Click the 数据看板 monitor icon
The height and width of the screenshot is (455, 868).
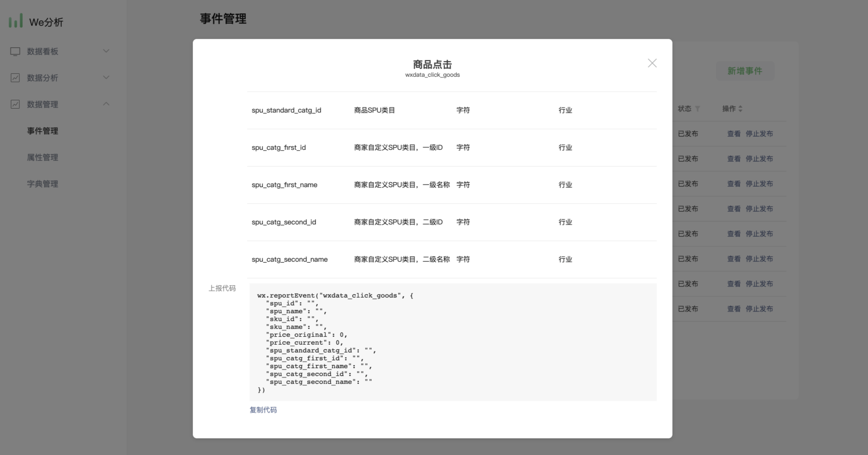[x=15, y=51]
